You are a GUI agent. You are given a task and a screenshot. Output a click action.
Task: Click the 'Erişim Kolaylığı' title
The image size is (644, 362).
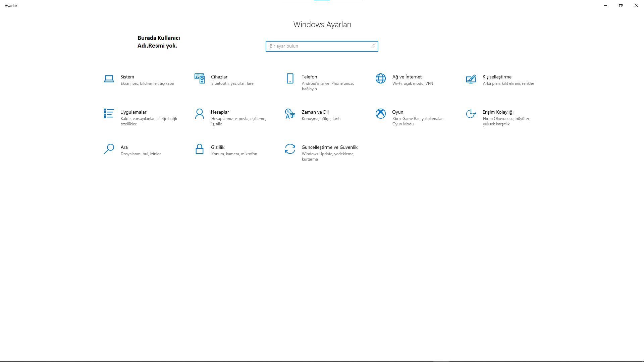coord(498,112)
